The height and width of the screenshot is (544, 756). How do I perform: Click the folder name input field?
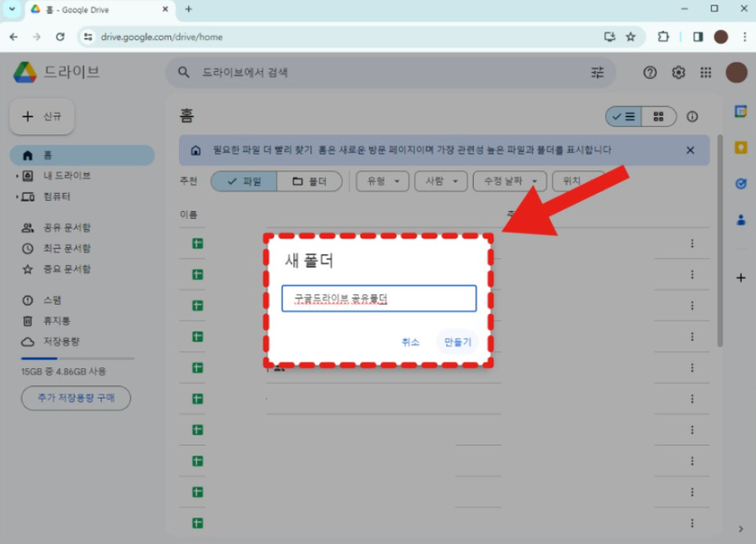pos(379,299)
